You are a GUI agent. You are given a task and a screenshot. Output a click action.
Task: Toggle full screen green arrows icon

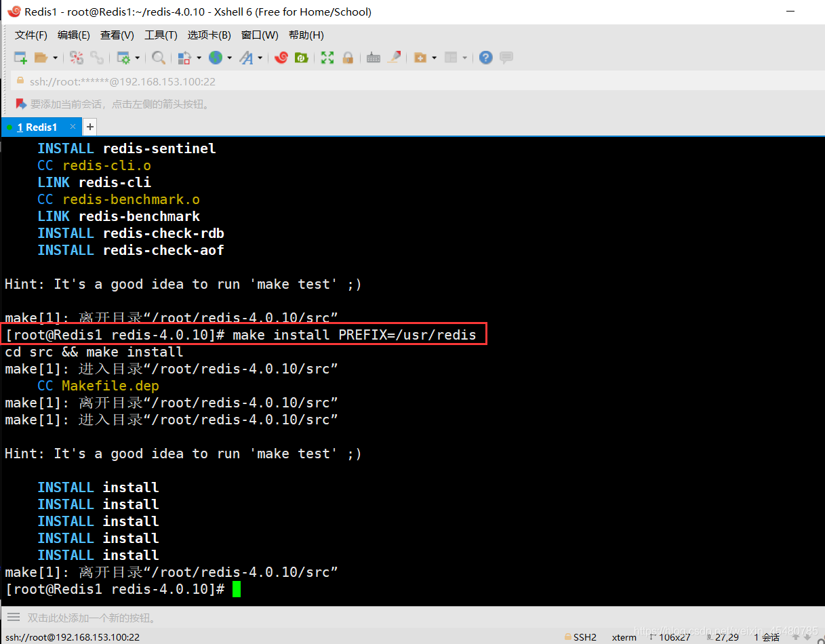327,58
